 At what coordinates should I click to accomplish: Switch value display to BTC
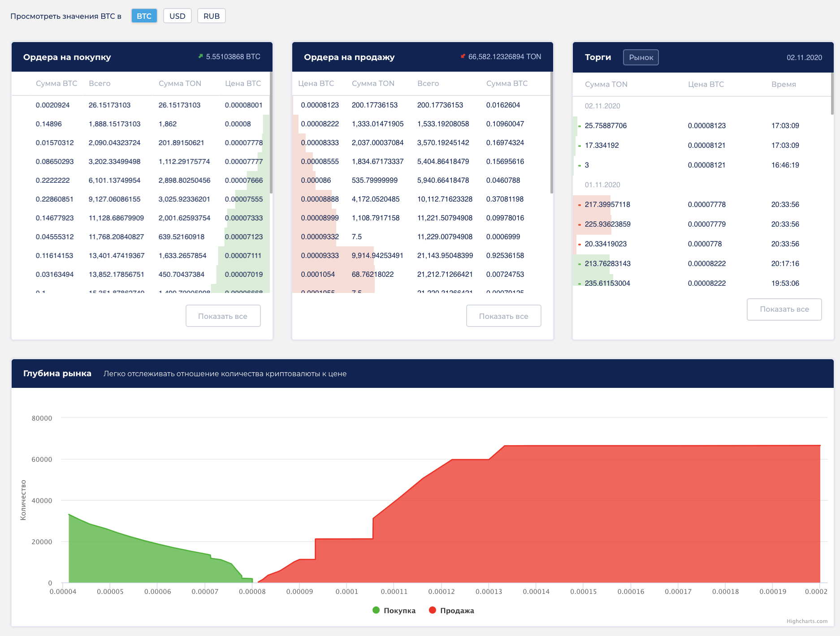click(x=144, y=16)
